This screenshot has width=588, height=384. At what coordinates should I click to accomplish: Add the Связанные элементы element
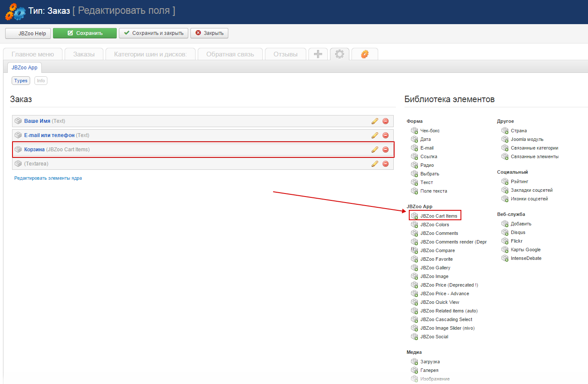pos(535,156)
